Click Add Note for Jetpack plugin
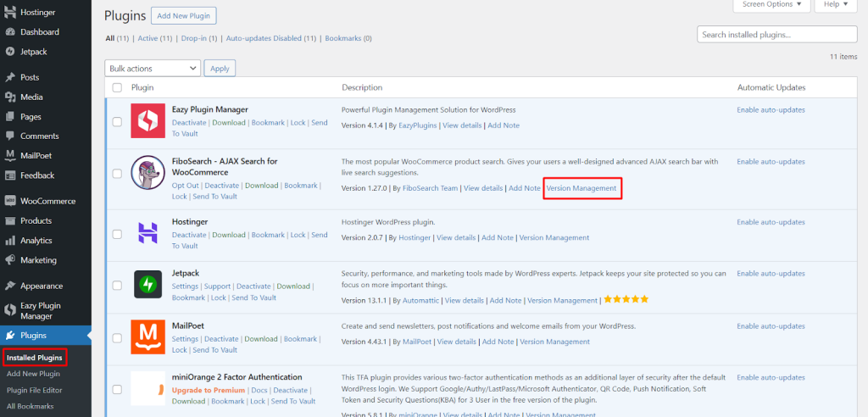The width and height of the screenshot is (868, 417). (505, 300)
